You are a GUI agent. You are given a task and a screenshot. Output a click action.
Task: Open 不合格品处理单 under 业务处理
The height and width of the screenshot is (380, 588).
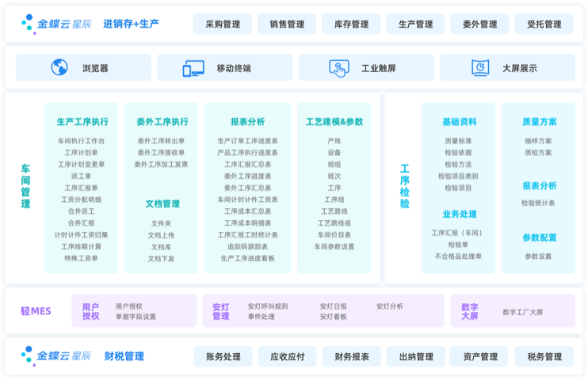click(x=458, y=256)
